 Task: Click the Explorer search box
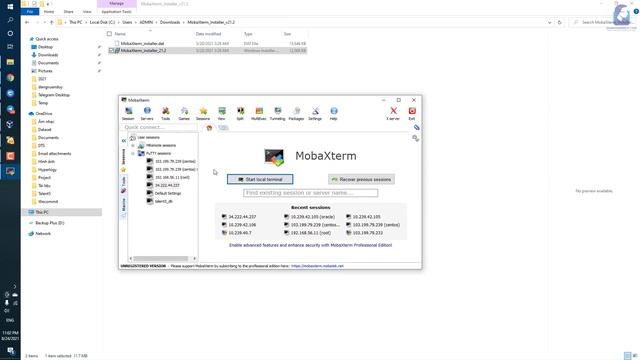tap(604, 22)
